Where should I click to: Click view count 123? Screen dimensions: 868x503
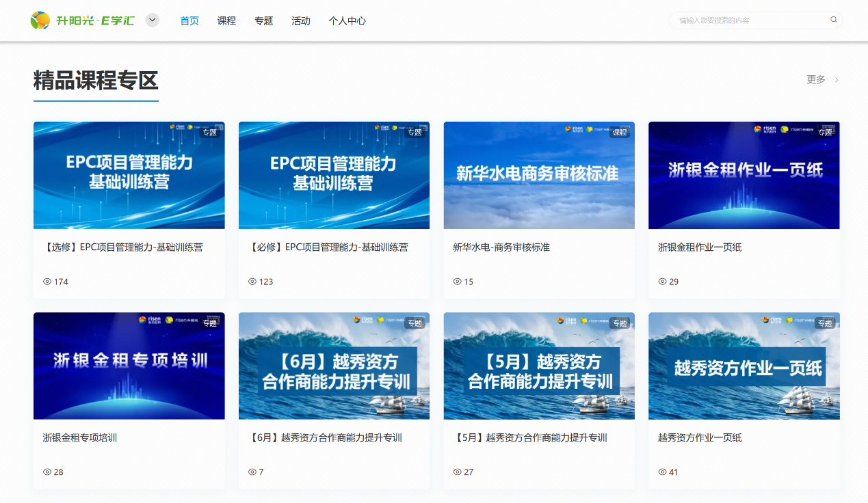(266, 282)
